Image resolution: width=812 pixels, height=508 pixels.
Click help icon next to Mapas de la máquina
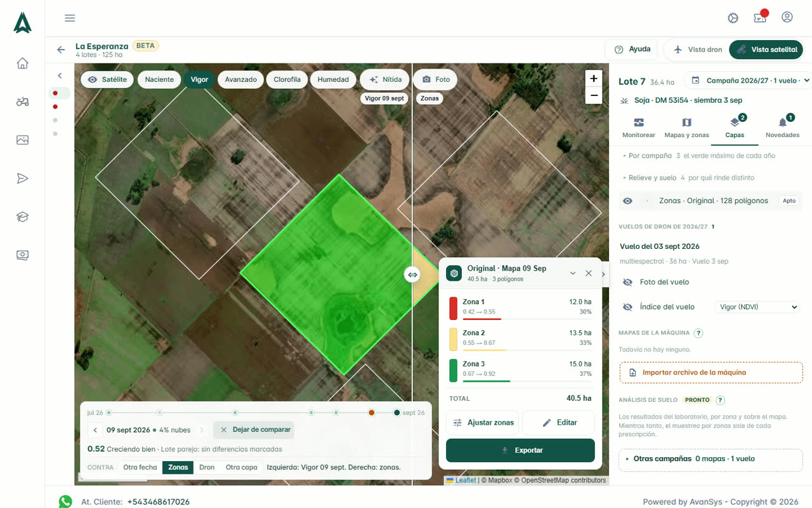coord(698,333)
